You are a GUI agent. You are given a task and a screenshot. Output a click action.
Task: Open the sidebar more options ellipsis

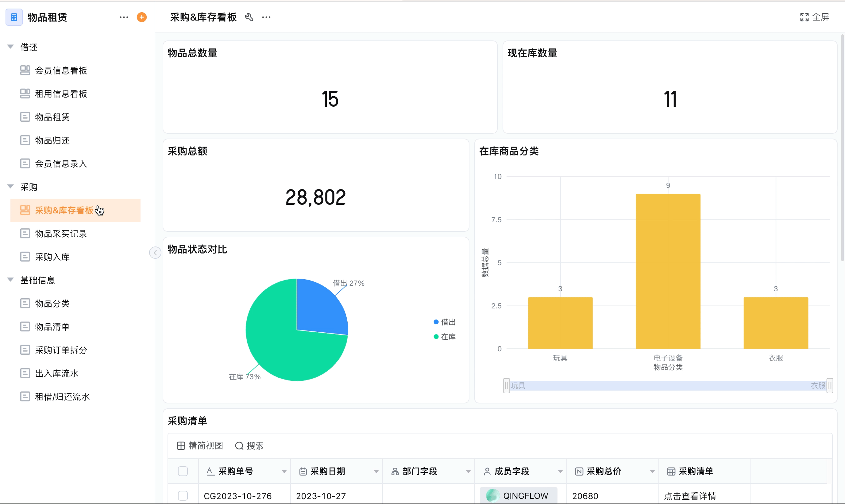tap(124, 17)
